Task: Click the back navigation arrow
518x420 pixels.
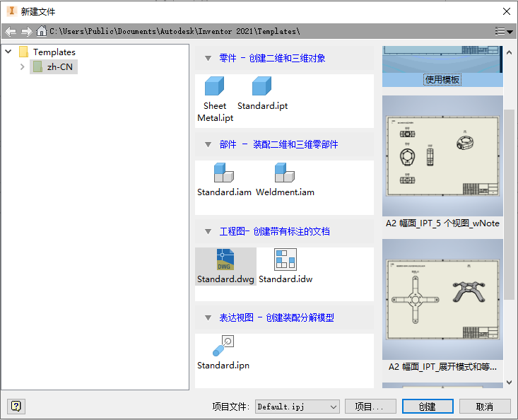Action: 11,31
